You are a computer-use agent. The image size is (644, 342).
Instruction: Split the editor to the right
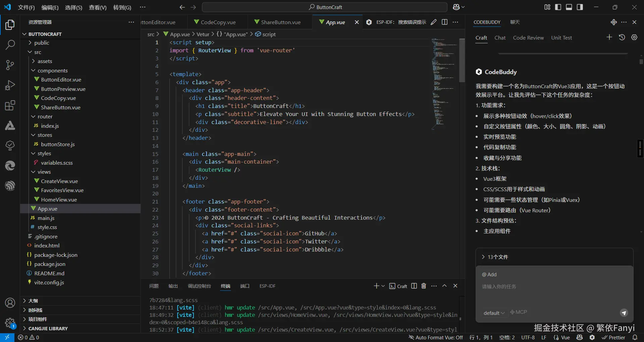pos(444,22)
